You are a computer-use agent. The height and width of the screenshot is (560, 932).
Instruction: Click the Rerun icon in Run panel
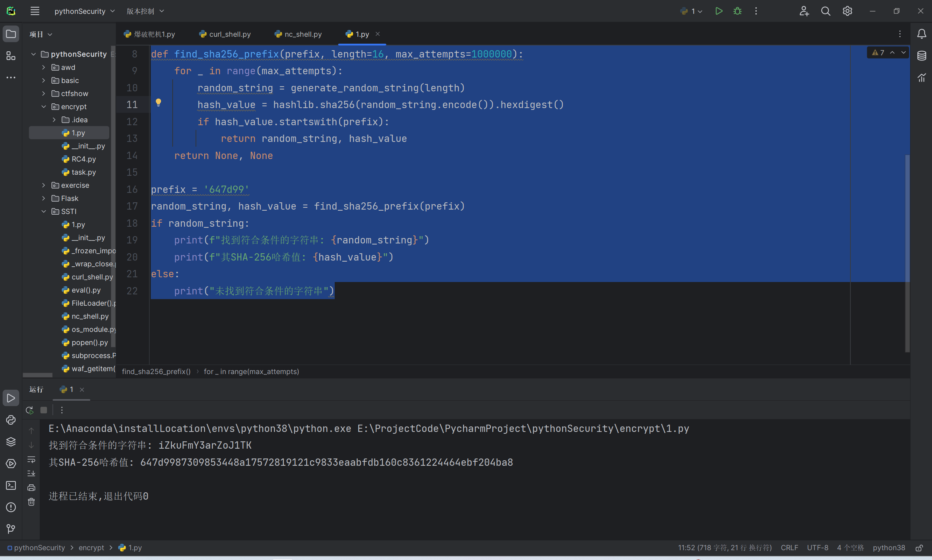click(x=30, y=410)
